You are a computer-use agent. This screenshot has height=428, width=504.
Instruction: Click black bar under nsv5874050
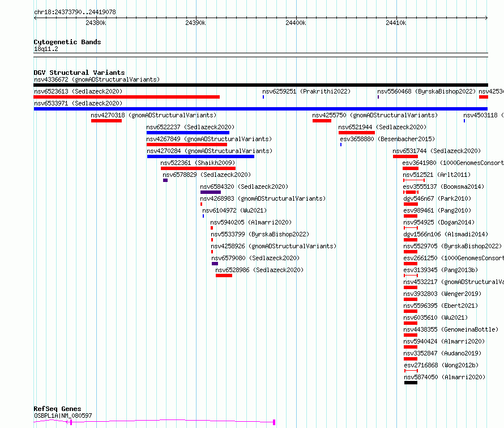pyautogui.click(x=411, y=383)
